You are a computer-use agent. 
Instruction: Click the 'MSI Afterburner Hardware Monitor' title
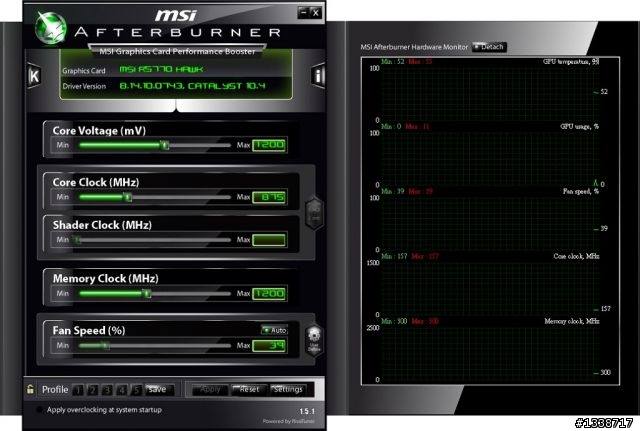414,47
